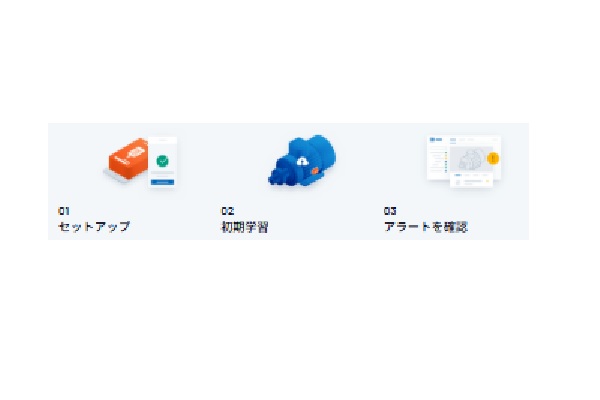The image size is (600, 400).
Task: Click the yellow exclamation alert badge
Action: 493,158
